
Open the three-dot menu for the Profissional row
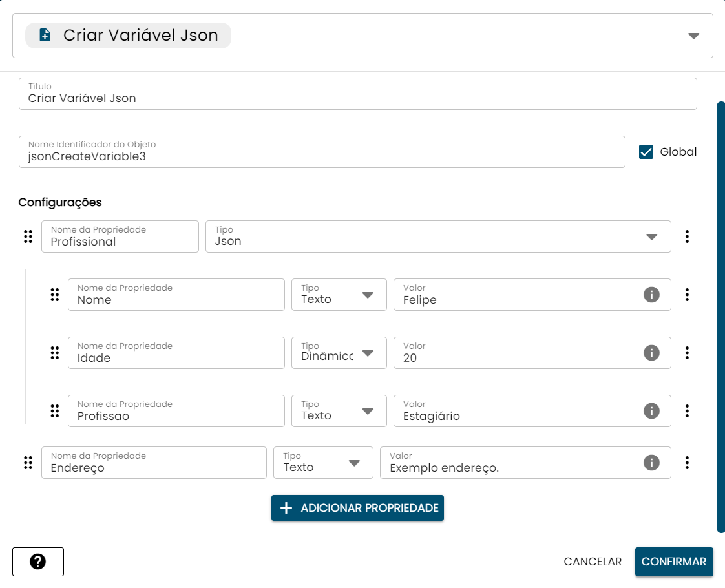(687, 236)
